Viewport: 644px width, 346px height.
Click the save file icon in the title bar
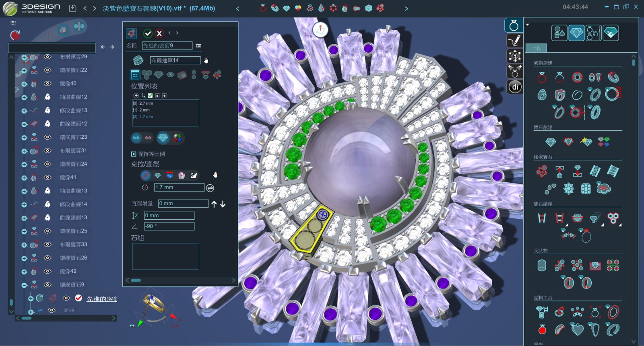[72, 8]
